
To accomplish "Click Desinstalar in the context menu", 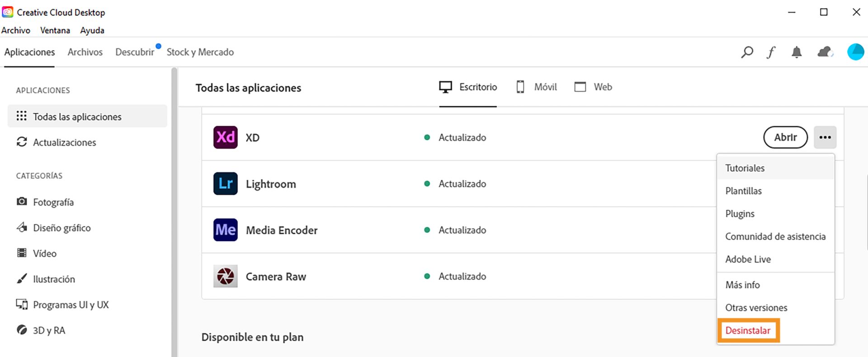I will (x=748, y=330).
